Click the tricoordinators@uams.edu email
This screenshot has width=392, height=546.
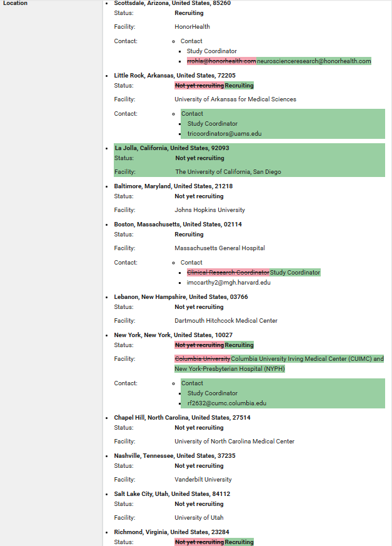click(224, 134)
